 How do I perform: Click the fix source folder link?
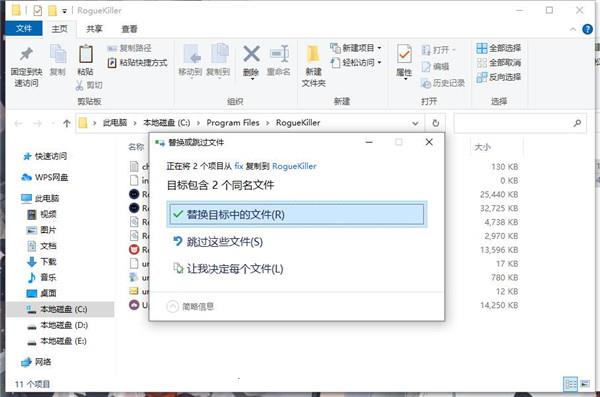pyautogui.click(x=239, y=166)
